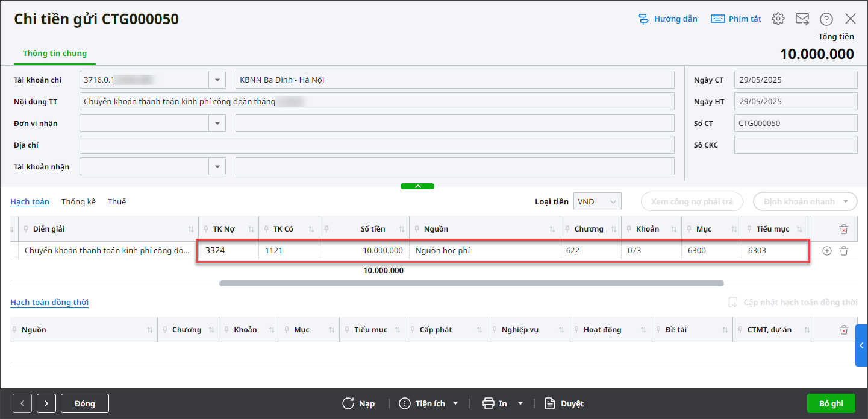This screenshot has height=419, width=868.
Task: Click delete-all icon in Hạch toán đồng thời header
Action: click(844, 330)
